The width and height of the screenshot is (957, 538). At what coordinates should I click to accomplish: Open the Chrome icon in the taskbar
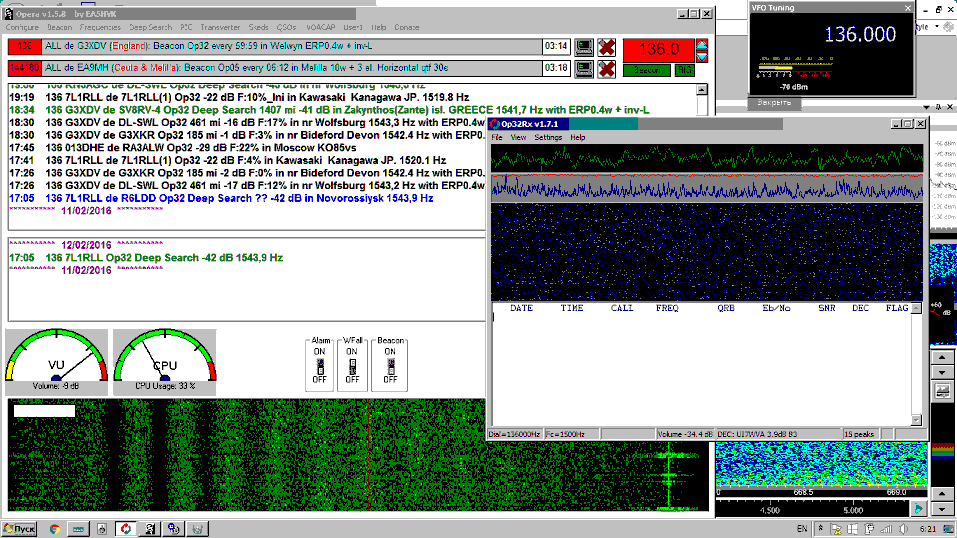[54, 528]
